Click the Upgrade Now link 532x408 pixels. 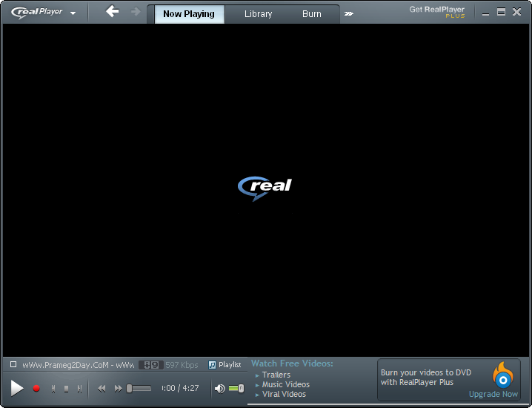[x=493, y=394]
